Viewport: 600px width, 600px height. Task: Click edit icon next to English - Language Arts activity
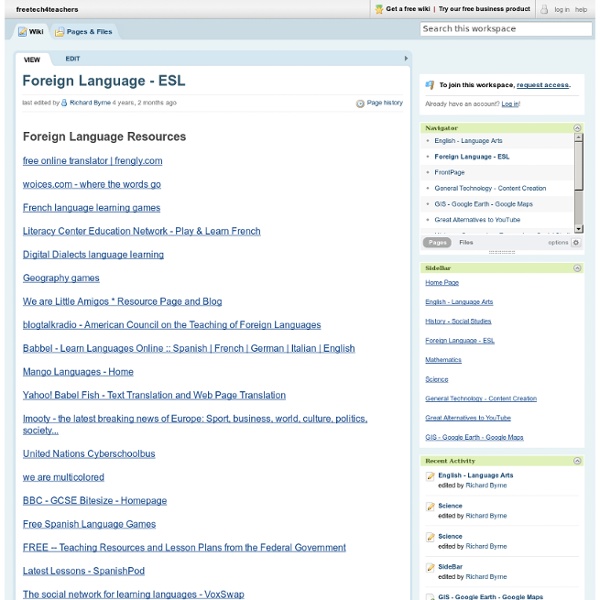coord(430,476)
